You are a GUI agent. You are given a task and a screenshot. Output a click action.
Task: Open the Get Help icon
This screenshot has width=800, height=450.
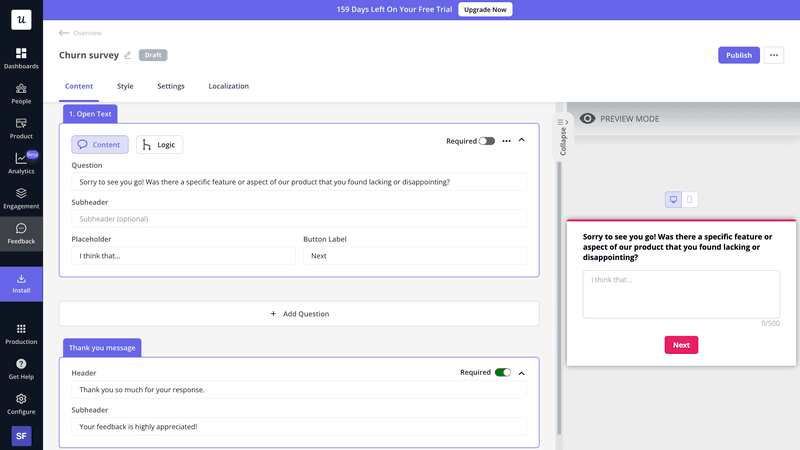(21, 368)
